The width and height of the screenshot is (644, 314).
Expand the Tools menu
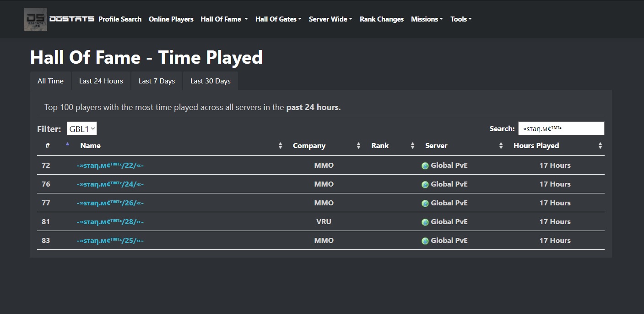tap(461, 19)
